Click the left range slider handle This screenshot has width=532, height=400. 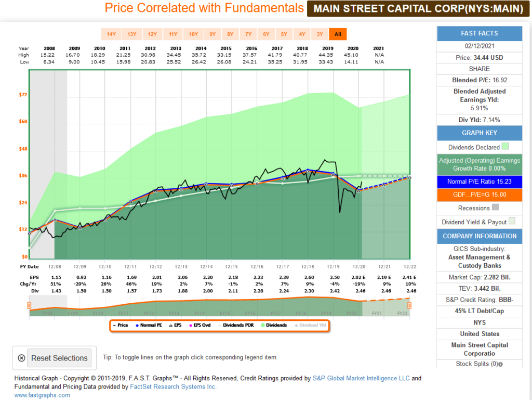(29, 306)
